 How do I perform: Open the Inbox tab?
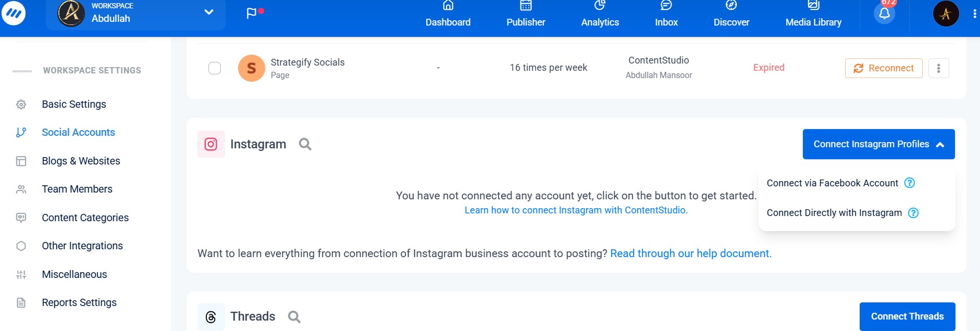[666, 15]
